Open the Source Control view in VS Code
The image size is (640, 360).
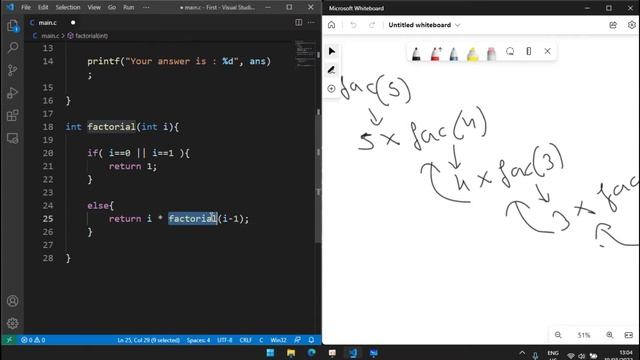point(13,70)
